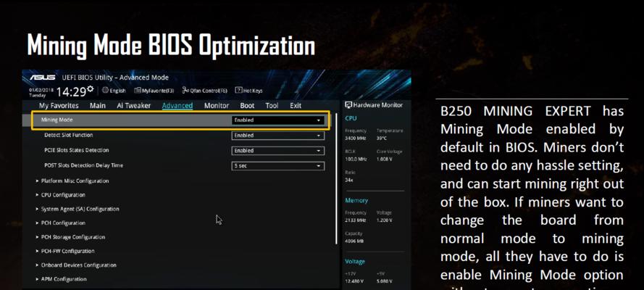Switch to the My Favorites tab
This screenshot has width=644, height=290.
(x=59, y=106)
